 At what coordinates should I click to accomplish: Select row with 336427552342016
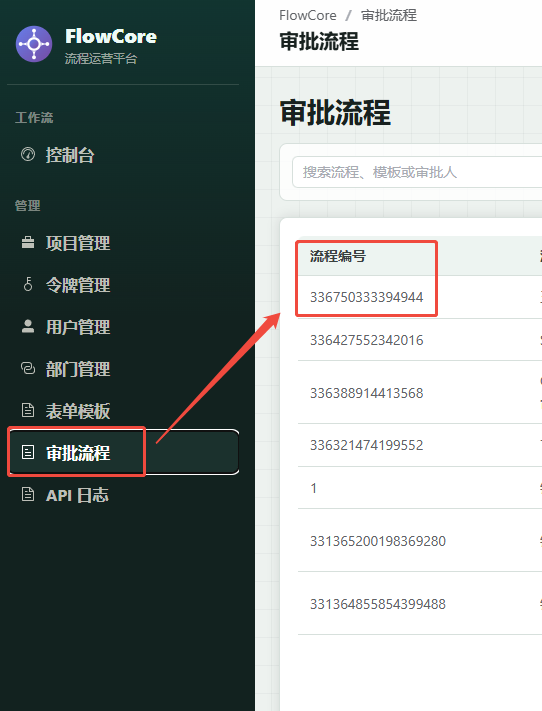420,340
